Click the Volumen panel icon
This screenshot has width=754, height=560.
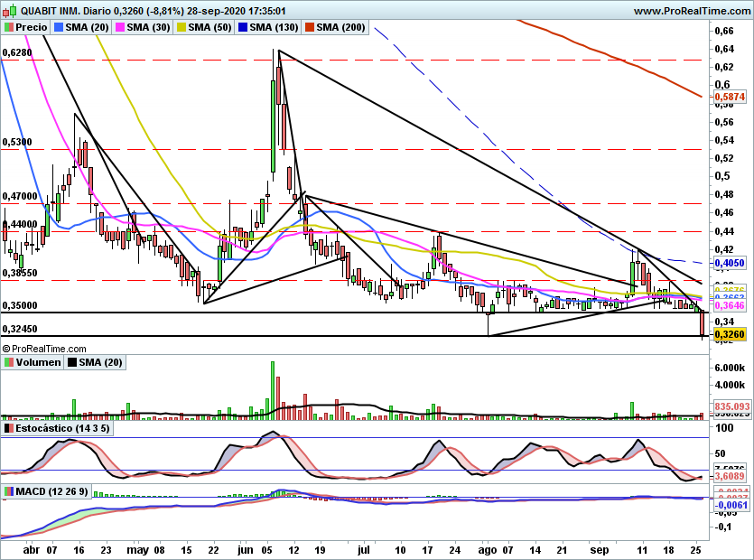pos(9,362)
